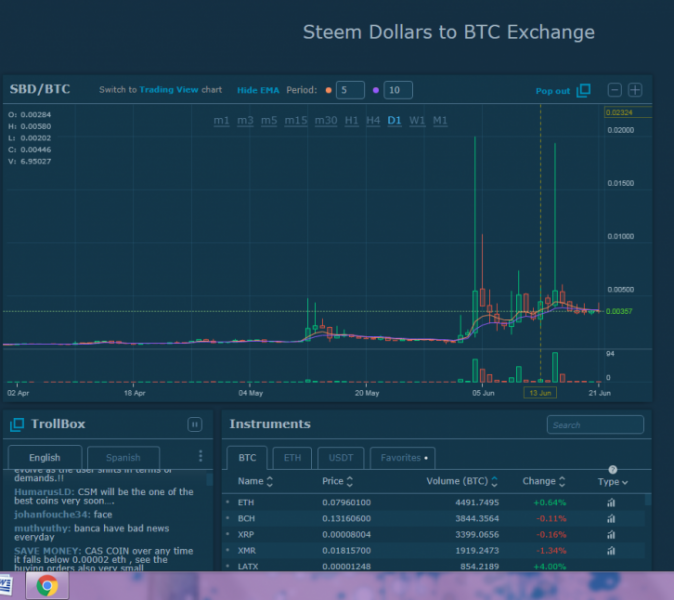Open Google Chrome from the taskbar
This screenshot has width=674, height=600.
47,585
